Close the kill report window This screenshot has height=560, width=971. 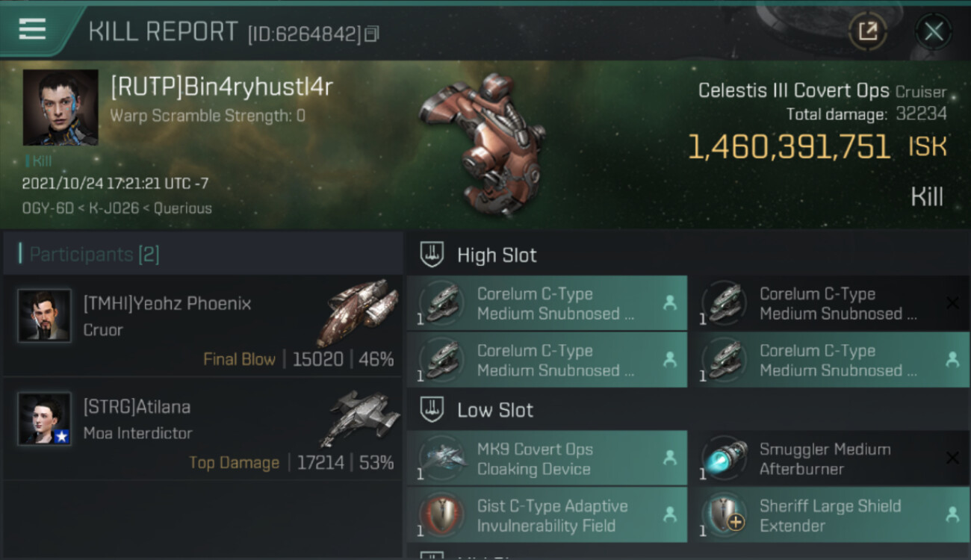coord(933,31)
